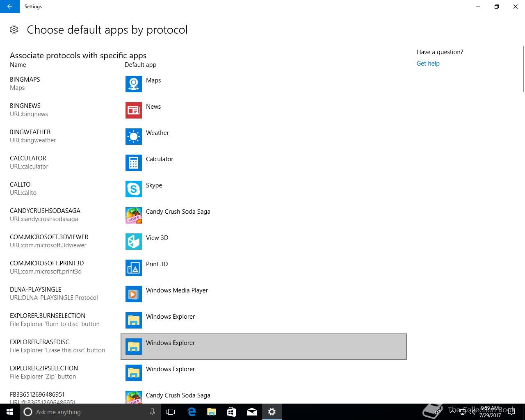The image size is (525, 420).
Task: Select the EXPLORER.BURNSELECTION protocol name
Action: coord(48,316)
